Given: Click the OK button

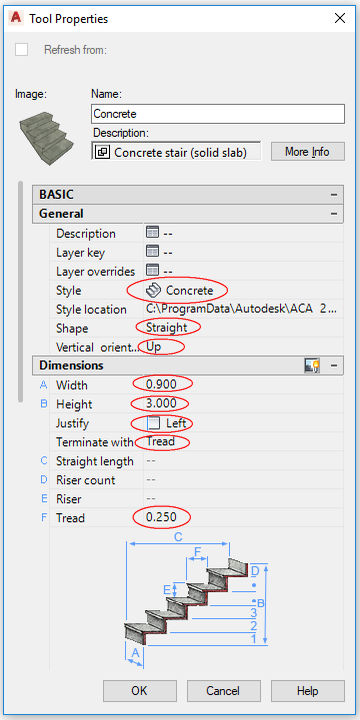Looking at the screenshot, I should pos(140,691).
